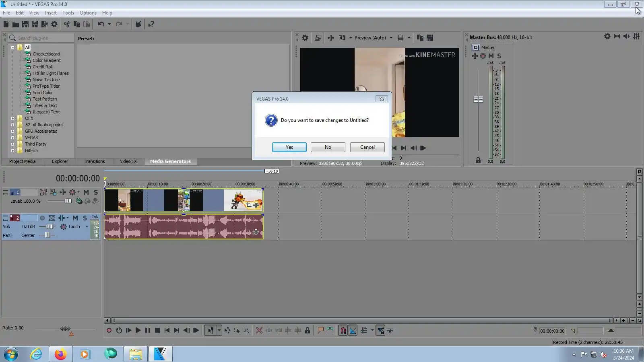
Task: Solo audio track 2
Action: 85,218
